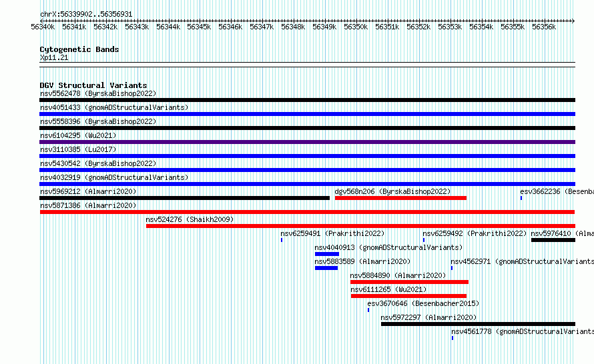The width and height of the screenshot is (594, 364).
Task: Open the nsv4562971 variant label
Action: point(522,261)
